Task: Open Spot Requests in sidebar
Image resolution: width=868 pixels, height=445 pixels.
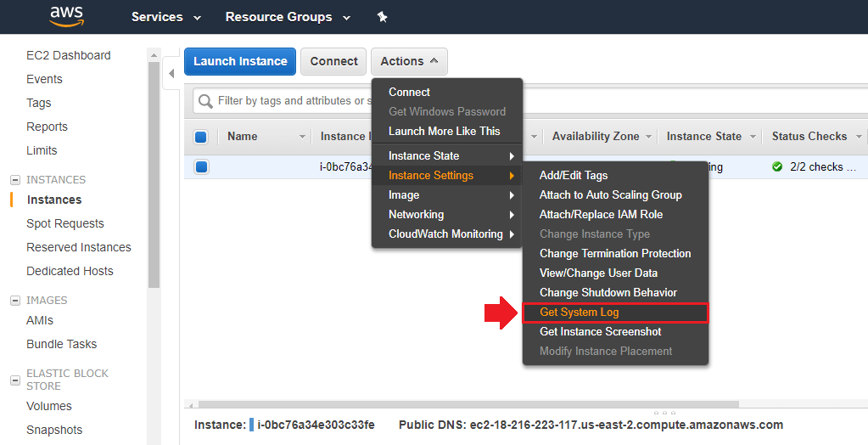Action: click(65, 223)
